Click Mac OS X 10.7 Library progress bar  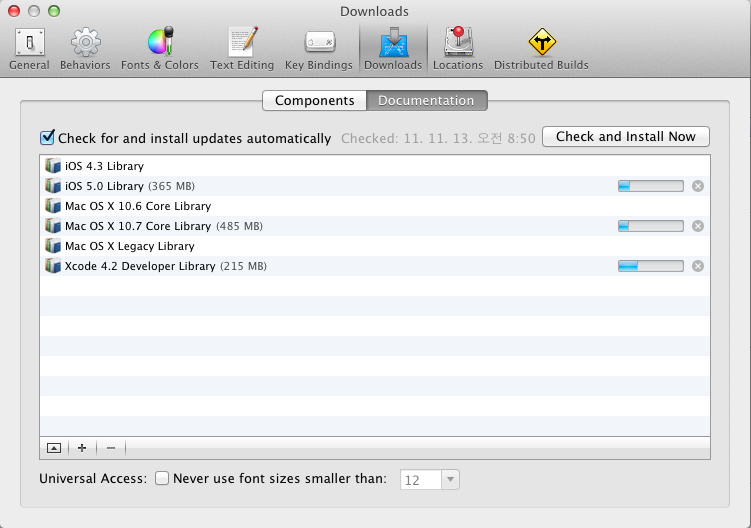coord(651,226)
